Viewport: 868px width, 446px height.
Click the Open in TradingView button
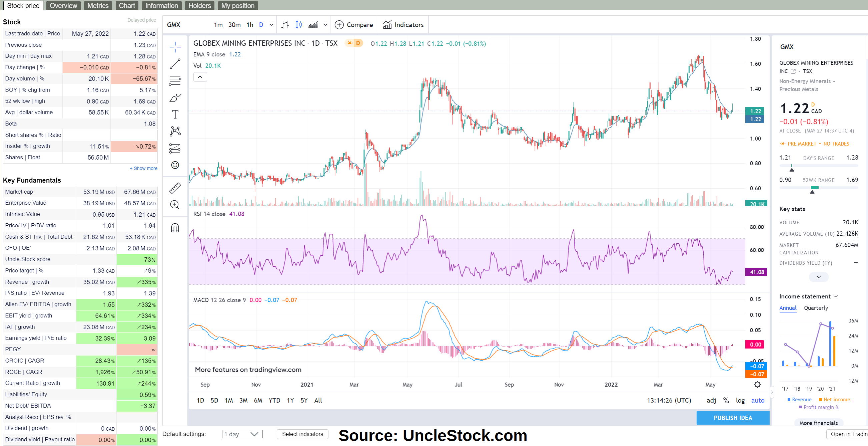click(x=847, y=434)
